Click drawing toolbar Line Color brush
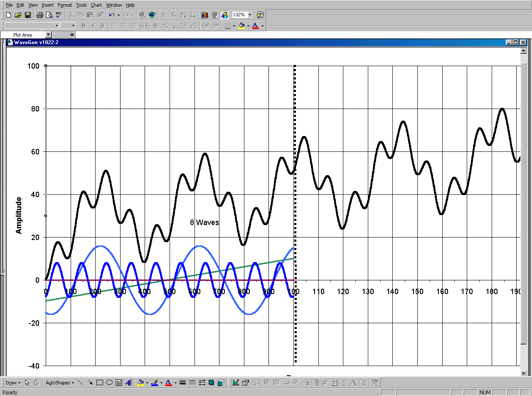The width and height of the screenshot is (532, 396). (155, 383)
